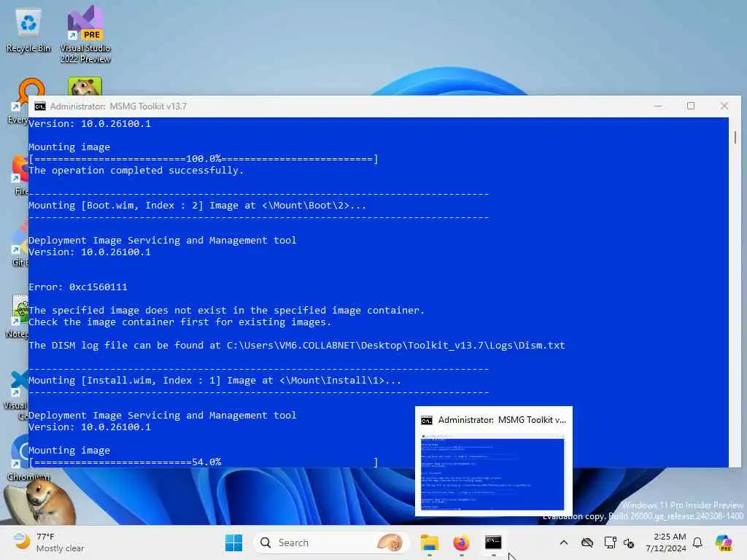
Task: Click the display/network tray icon
Action: point(610,542)
